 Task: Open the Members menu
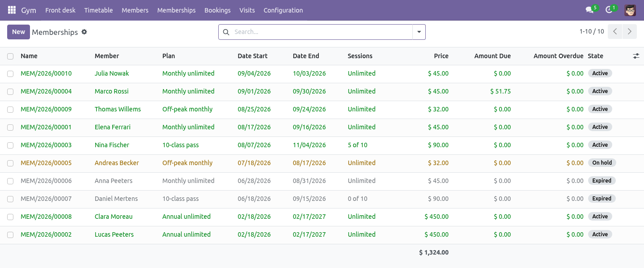point(135,10)
